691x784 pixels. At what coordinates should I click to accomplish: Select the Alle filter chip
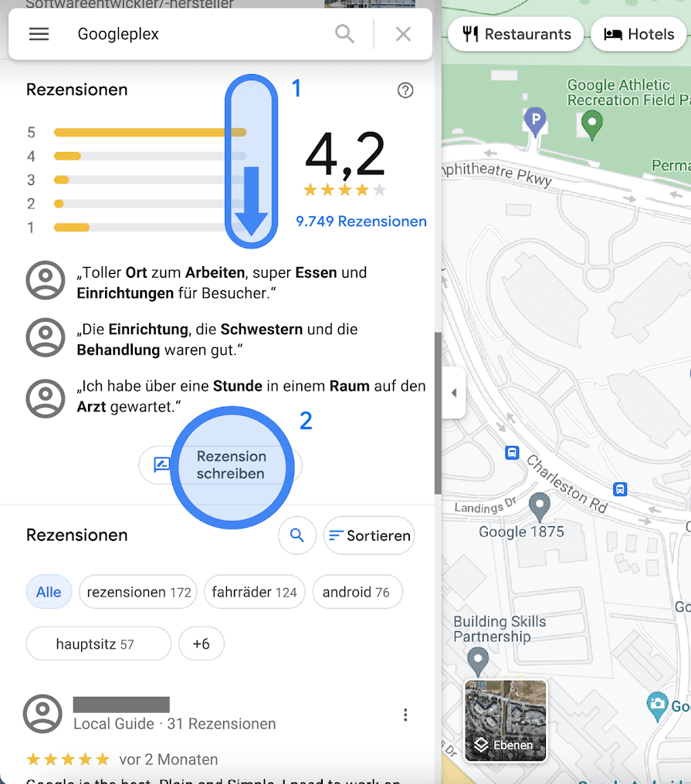[x=49, y=592]
